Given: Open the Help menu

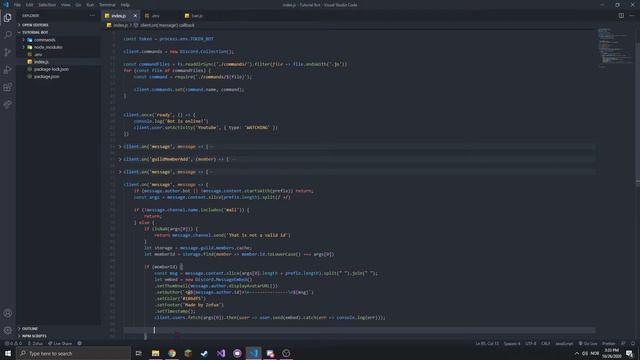Looking at the screenshot, I should 125,5.
